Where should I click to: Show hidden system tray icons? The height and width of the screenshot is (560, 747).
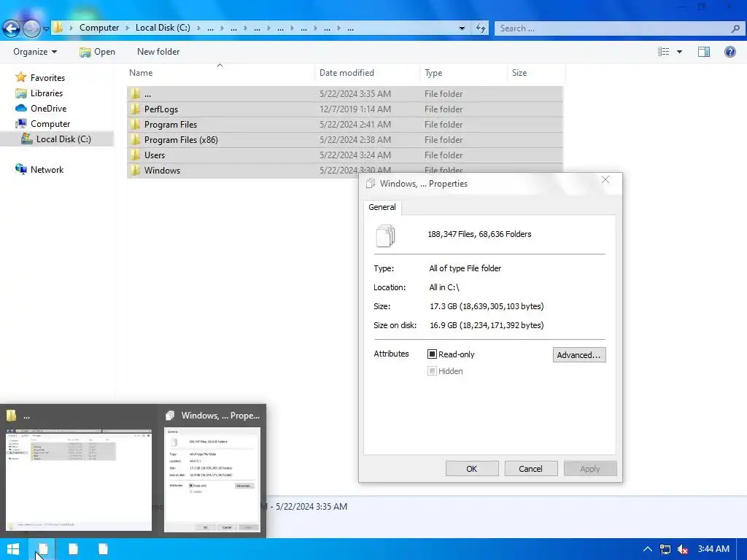(x=648, y=549)
